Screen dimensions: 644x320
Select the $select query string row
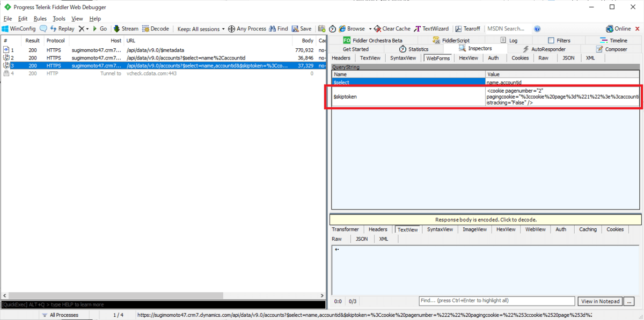pyautogui.click(x=486, y=83)
